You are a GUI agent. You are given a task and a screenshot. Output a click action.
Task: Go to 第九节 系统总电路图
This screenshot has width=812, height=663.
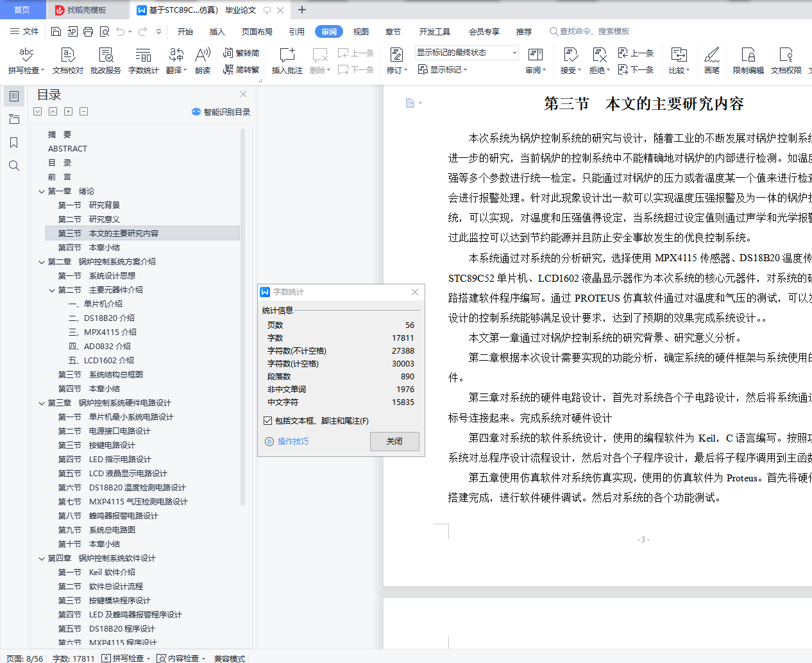pos(97,530)
